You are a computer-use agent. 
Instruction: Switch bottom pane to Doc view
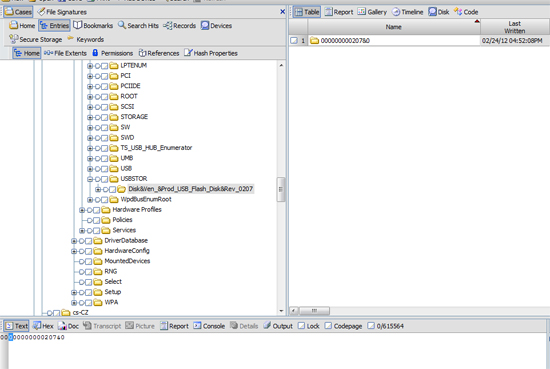[68, 326]
